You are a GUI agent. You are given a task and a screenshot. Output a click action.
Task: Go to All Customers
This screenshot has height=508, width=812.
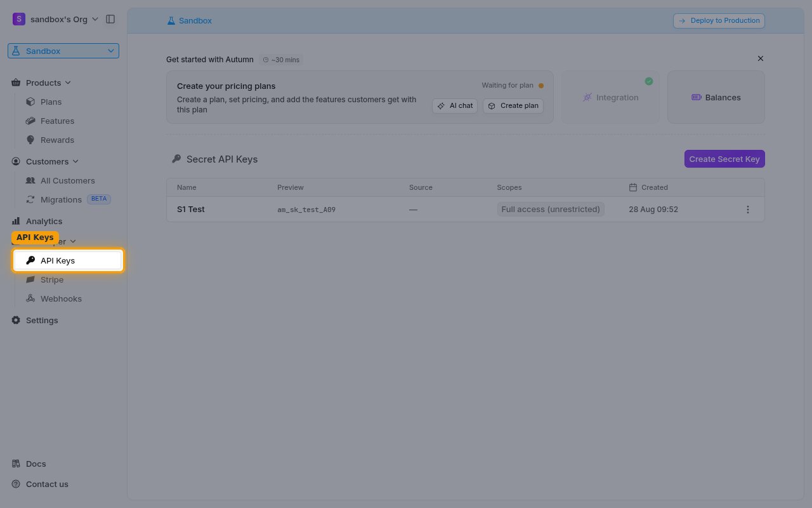pyautogui.click(x=67, y=180)
